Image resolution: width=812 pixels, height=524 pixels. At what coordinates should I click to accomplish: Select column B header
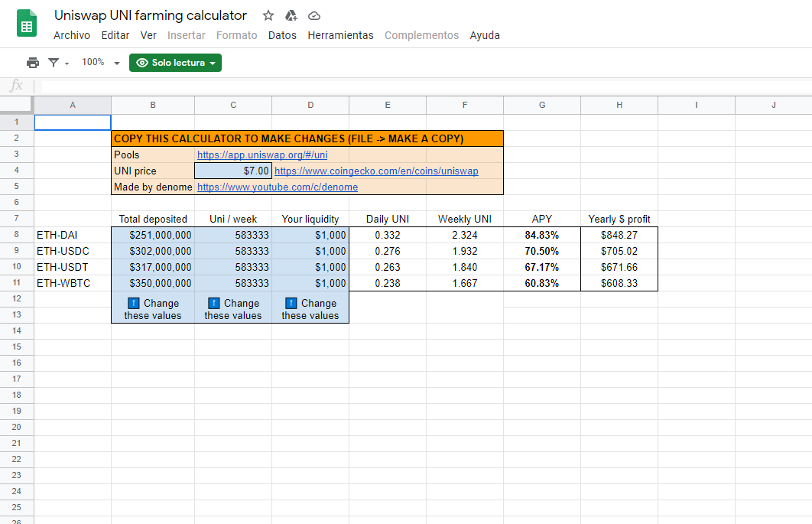pyautogui.click(x=153, y=105)
